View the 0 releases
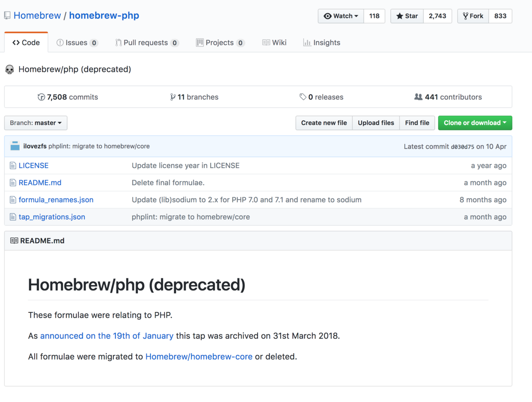532x402 pixels. tap(321, 97)
